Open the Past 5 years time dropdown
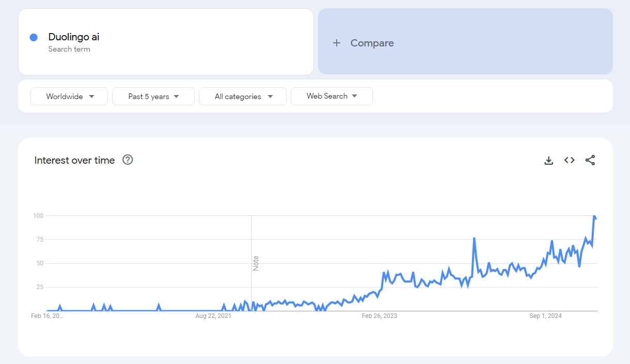Viewport: 630px width, 364px height. click(x=153, y=96)
